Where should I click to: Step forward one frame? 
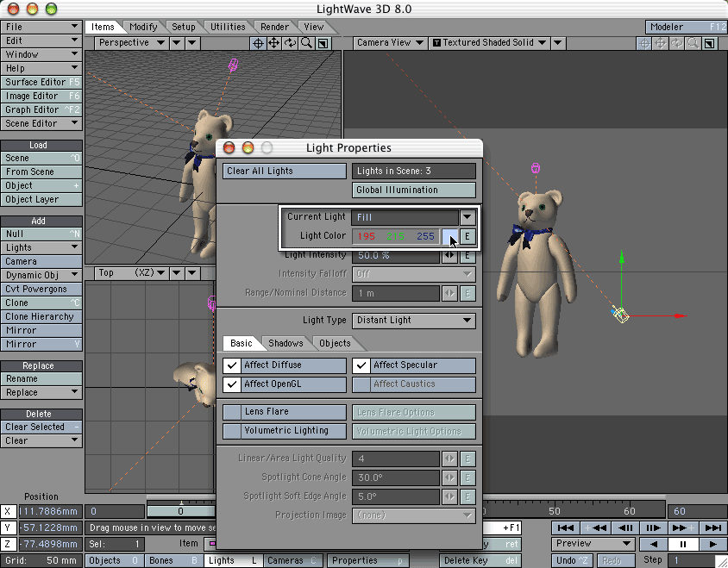tap(653, 527)
